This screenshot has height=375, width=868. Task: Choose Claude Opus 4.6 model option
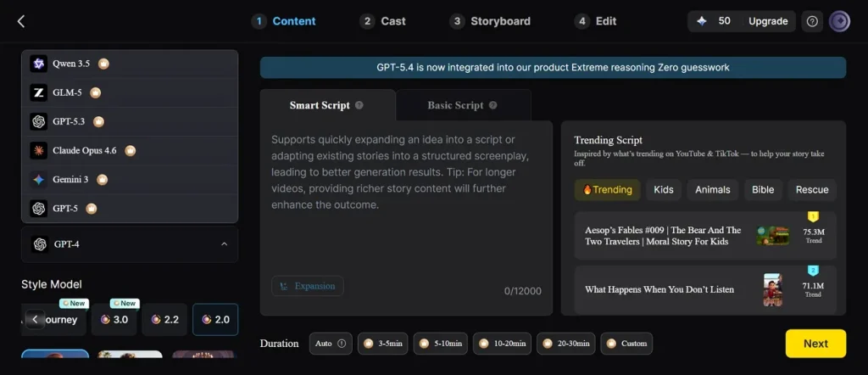(x=130, y=150)
